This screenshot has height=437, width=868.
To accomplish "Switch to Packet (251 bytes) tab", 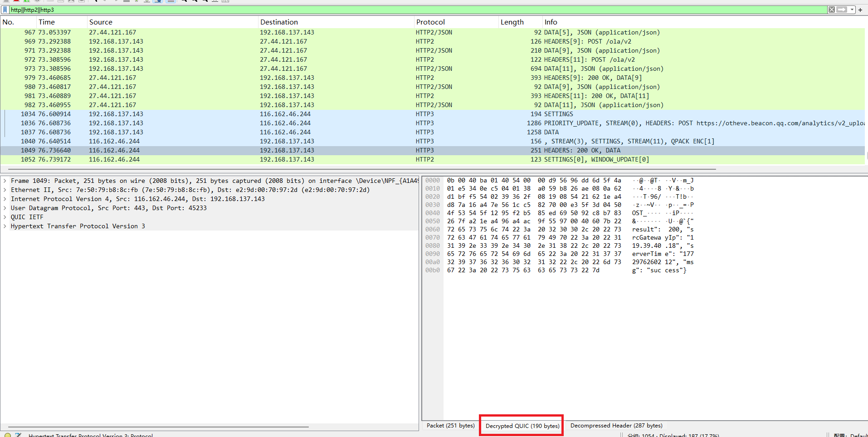I will [x=450, y=426].
